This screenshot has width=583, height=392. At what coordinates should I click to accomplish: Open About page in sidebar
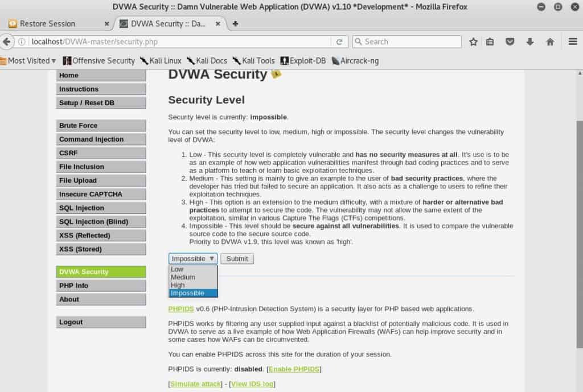pos(101,299)
